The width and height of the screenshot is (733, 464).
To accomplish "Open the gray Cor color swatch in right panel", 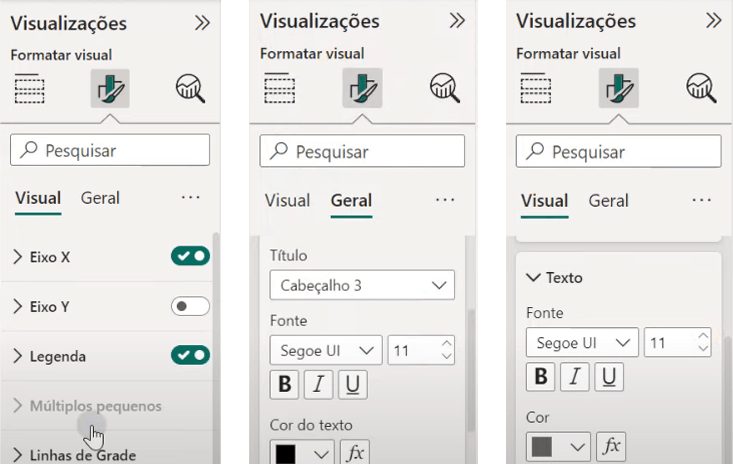I will coord(558,446).
